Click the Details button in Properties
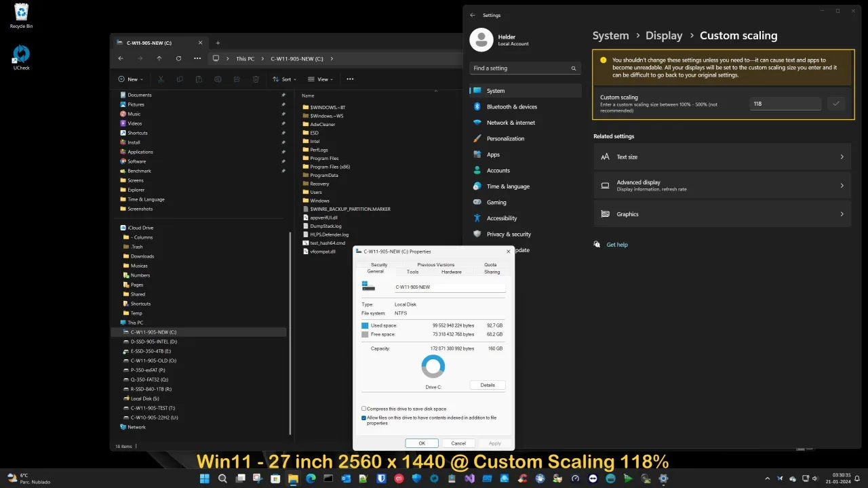 coord(488,385)
